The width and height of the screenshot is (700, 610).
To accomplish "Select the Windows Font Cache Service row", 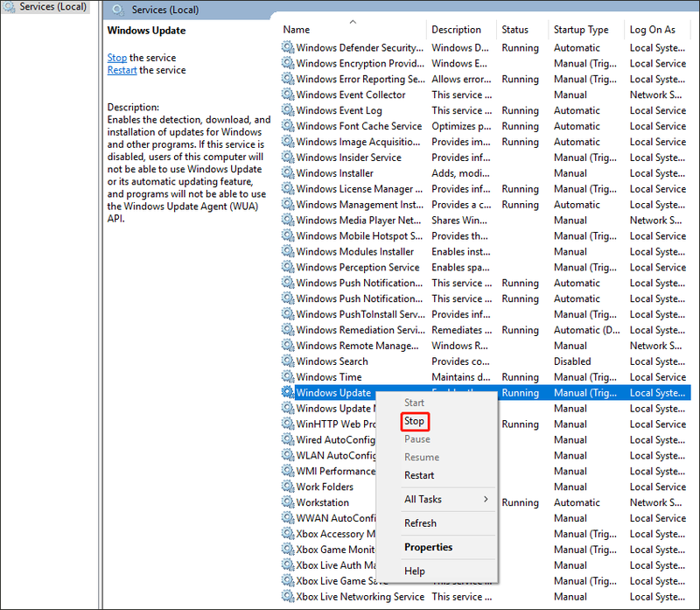I will coord(486,126).
